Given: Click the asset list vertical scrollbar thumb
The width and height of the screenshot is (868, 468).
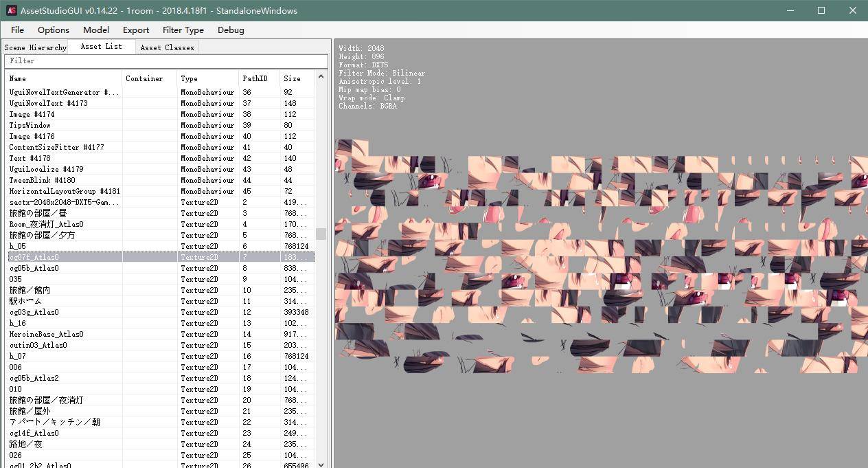Looking at the screenshot, I should (x=321, y=234).
